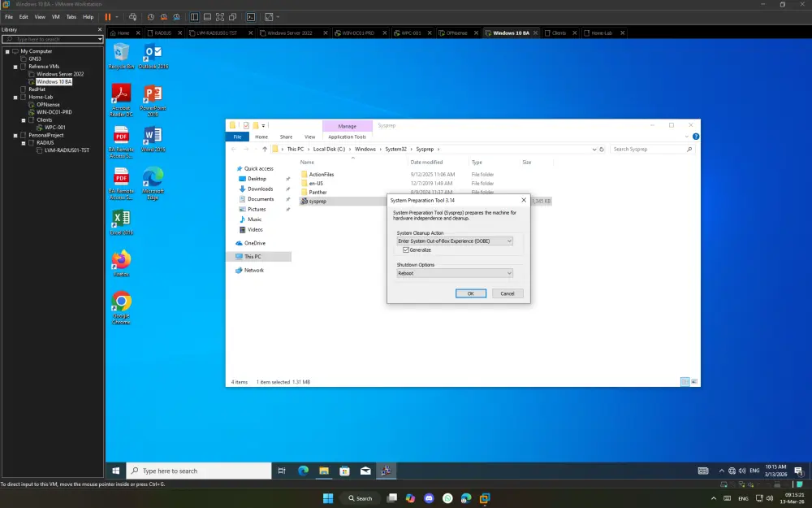Select WIN-DC01-PRD in VMware library

54,112
